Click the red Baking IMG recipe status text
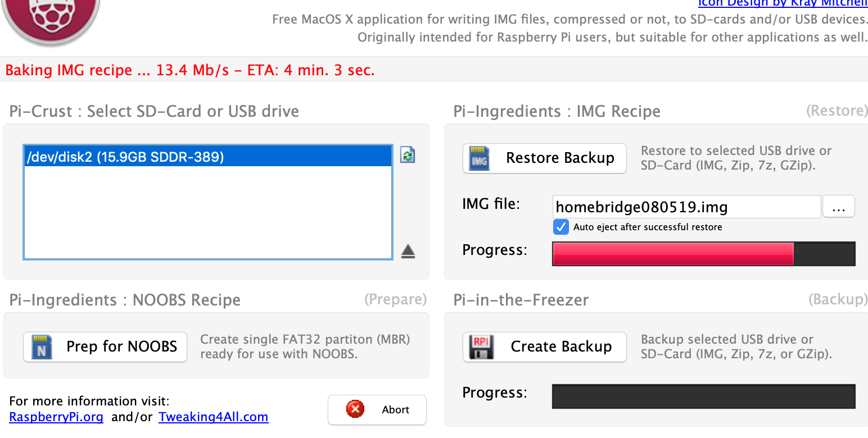Screen dimensions: 868x438 pyautogui.click(x=189, y=71)
